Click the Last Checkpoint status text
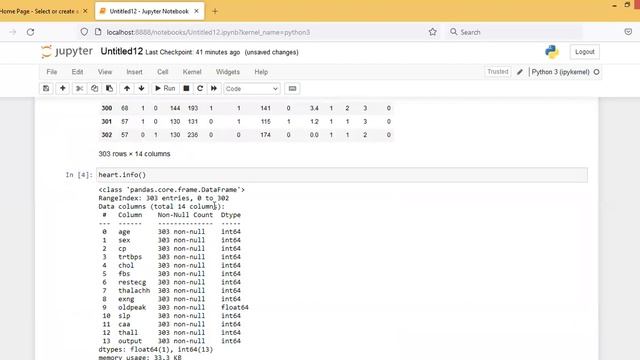The height and width of the screenshot is (360, 640). pyautogui.click(x=193, y=52)
